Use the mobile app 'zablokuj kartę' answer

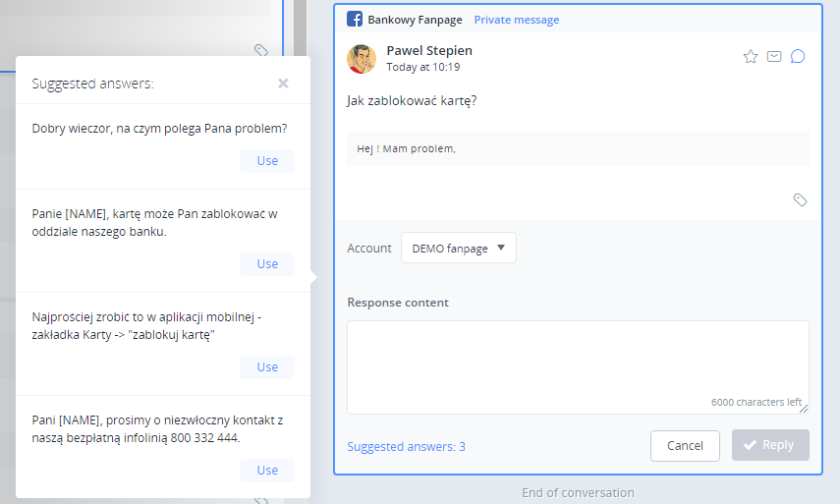267,367
